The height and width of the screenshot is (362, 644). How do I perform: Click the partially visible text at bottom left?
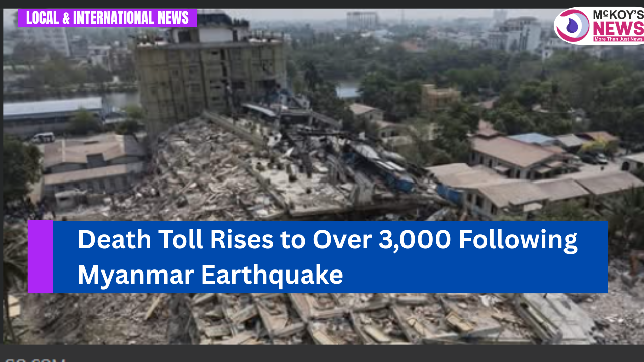35,359
